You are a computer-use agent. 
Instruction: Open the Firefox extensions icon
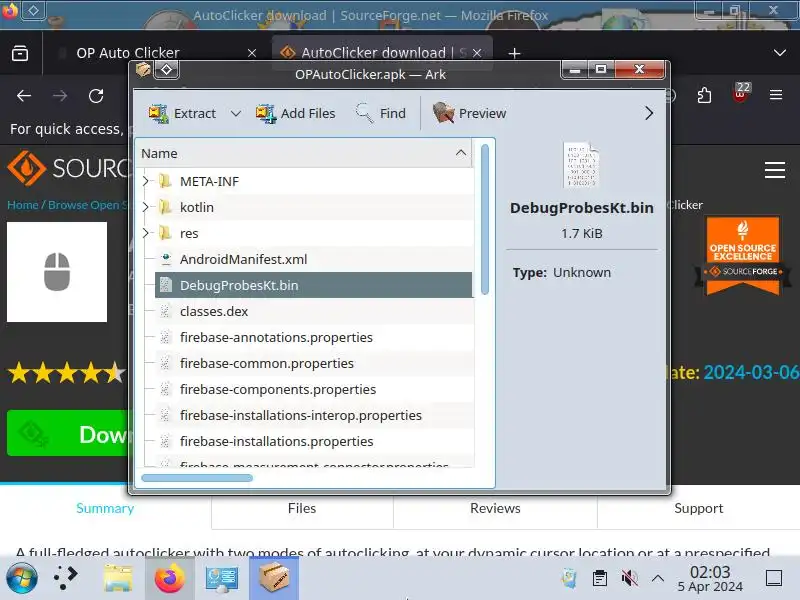point(704,95)
